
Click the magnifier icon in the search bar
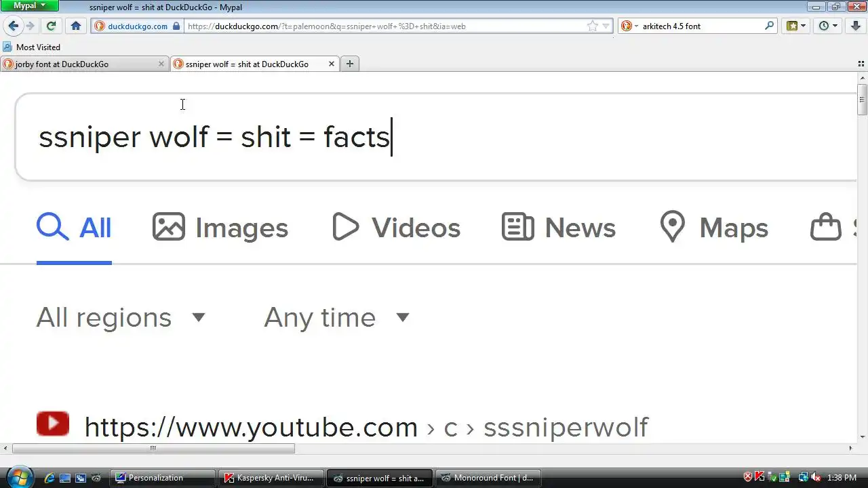[770, 26]
